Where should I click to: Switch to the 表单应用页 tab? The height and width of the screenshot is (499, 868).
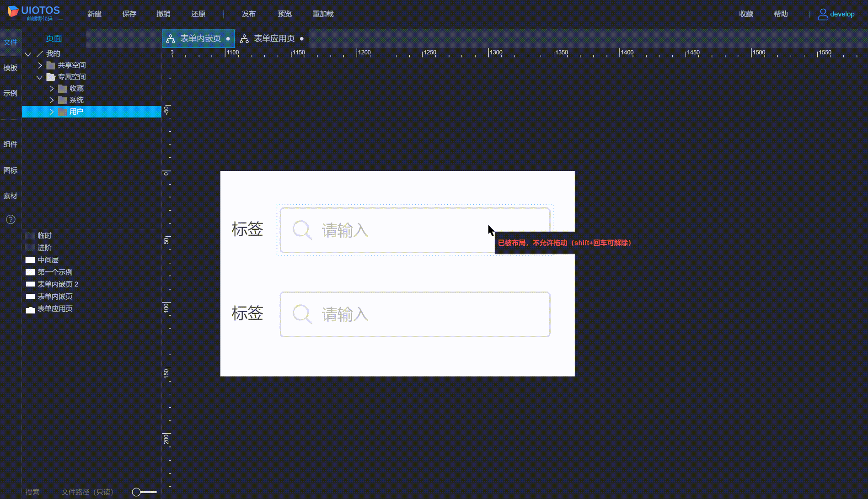273,38
